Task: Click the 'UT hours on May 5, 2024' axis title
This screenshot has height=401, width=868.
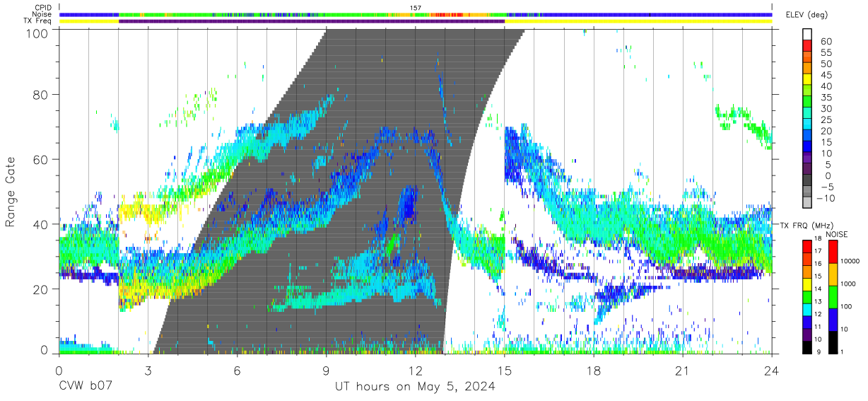Action: 415,387
